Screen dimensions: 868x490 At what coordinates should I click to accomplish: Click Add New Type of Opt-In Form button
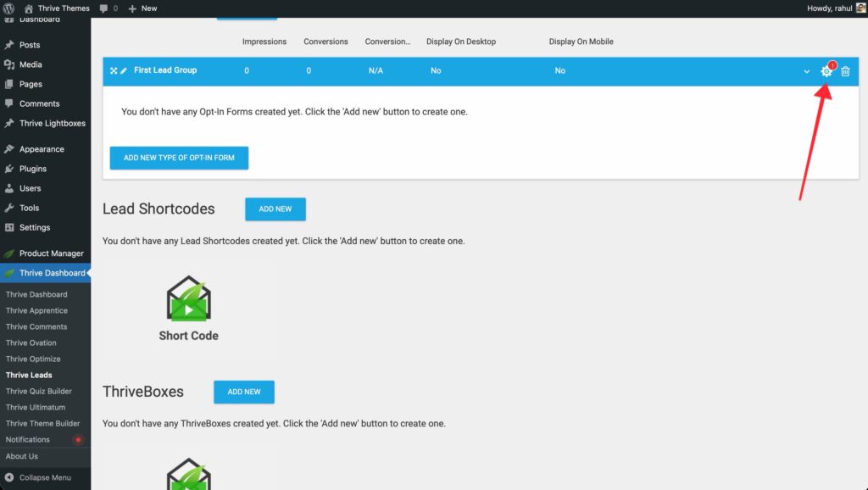(x=179, y=158)
